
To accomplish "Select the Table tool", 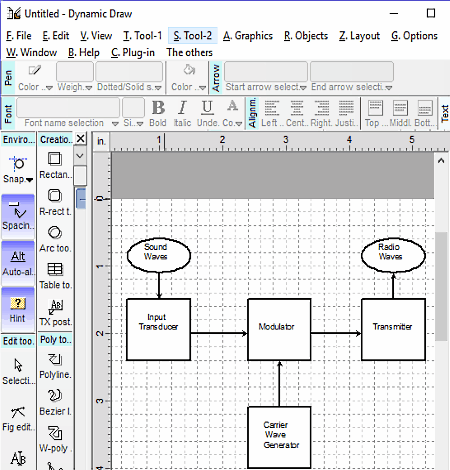I will [x=55, y=276].
